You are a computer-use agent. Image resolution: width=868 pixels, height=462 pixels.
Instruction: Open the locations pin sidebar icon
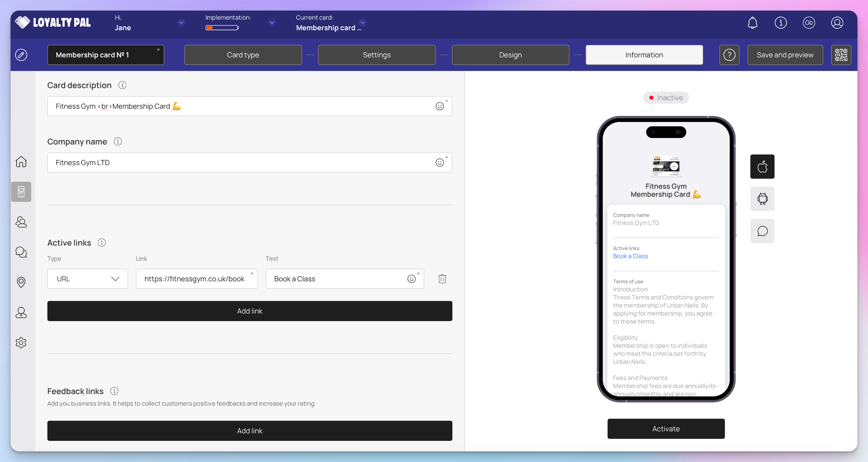[21, 282]
